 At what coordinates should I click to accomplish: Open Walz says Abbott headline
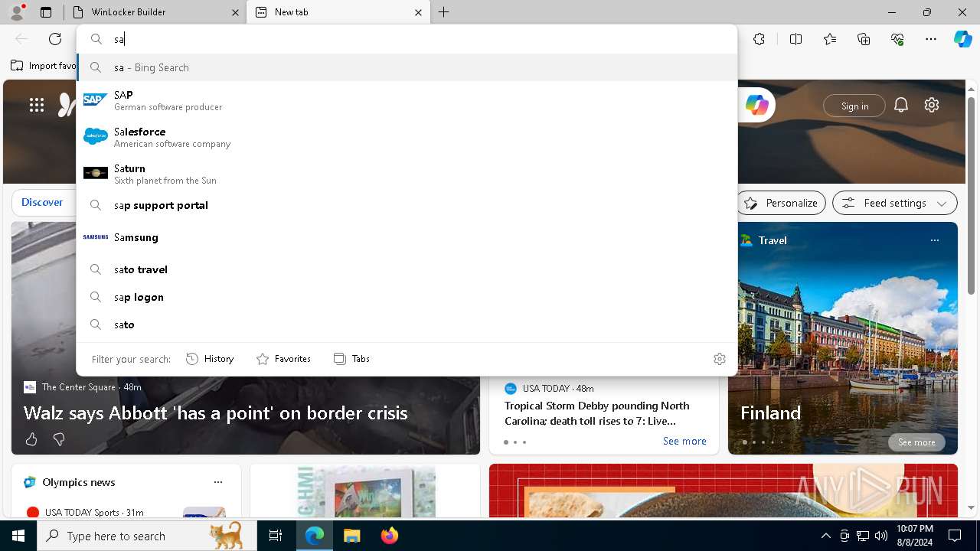pos(215,412)
